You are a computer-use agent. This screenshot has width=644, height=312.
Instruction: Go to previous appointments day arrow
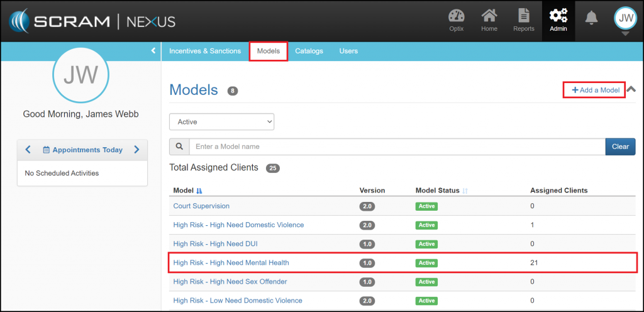(x=28, y=150)
